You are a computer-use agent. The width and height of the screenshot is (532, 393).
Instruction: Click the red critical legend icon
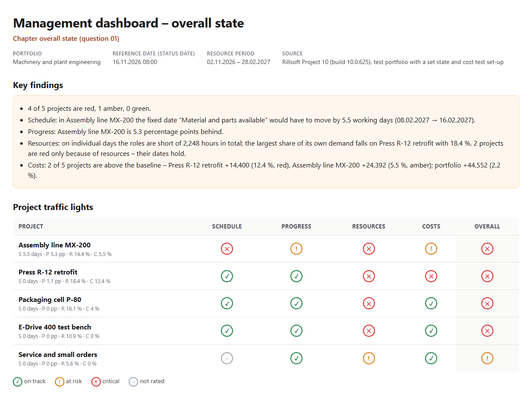(96, 381)
